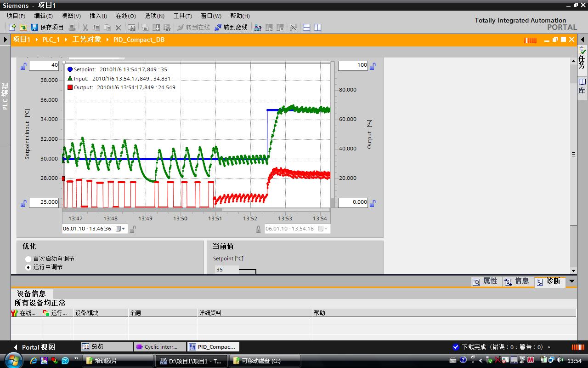Click 项目1 in the breadcrumb

point(22,40)
